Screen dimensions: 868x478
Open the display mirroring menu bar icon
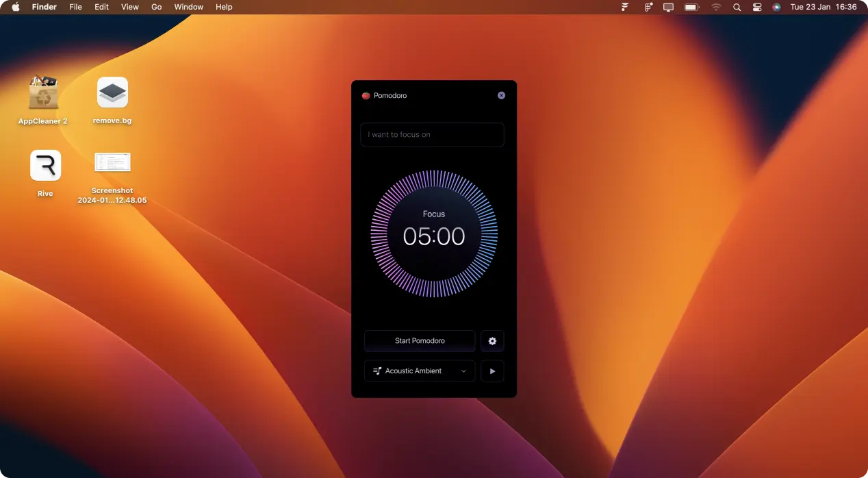669,7
